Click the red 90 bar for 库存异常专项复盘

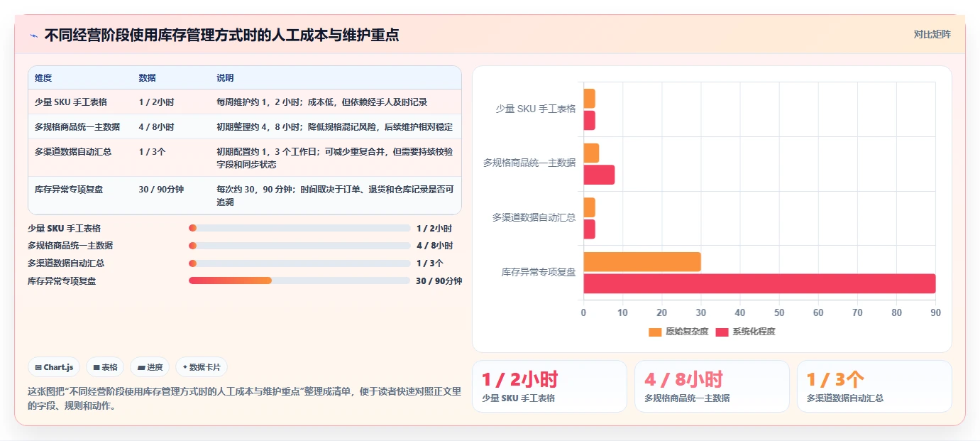[x=759, y=283]
